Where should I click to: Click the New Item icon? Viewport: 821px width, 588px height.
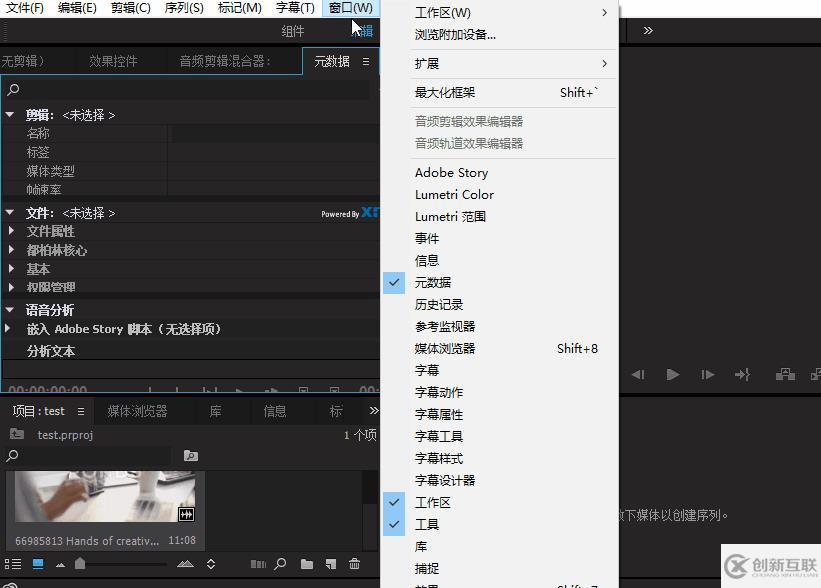coord(330,564)
